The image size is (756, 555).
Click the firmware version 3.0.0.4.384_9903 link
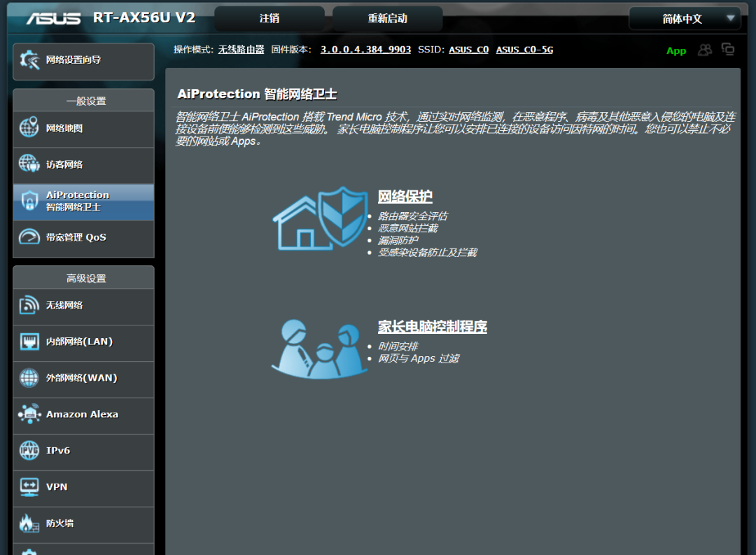(x=365, y=50)
